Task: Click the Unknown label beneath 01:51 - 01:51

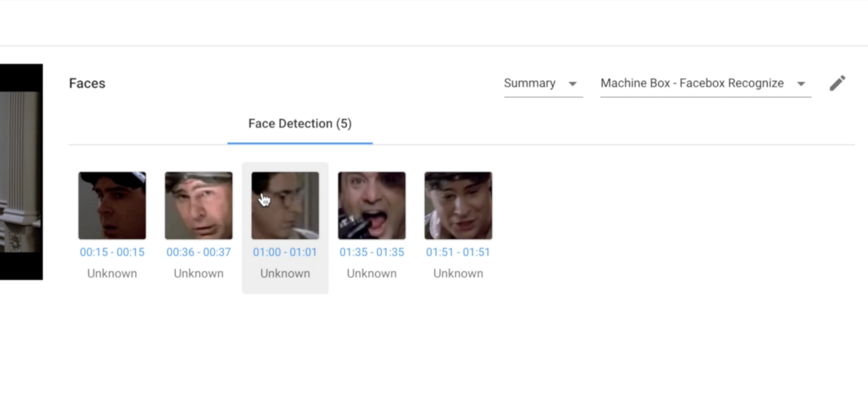Action: [458, 274]
